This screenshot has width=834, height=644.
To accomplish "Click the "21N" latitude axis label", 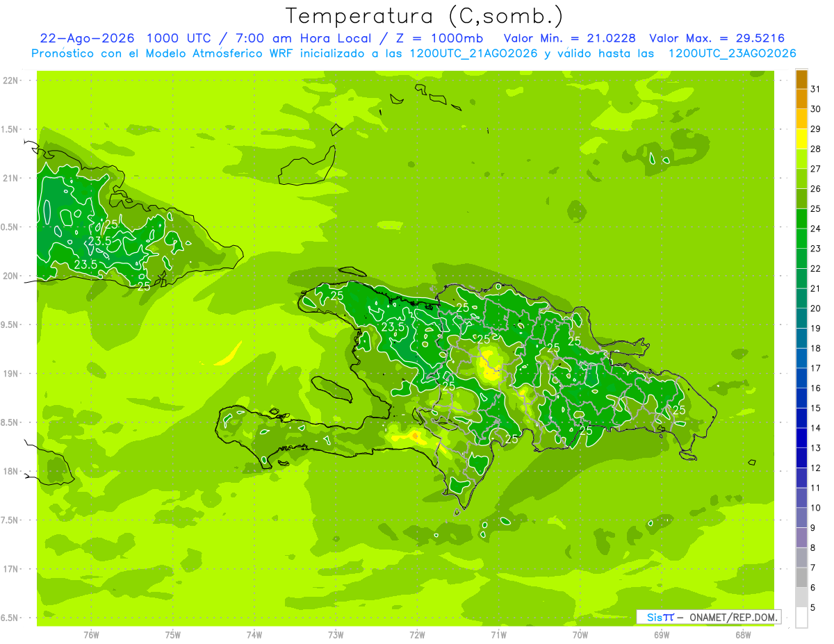I will pyautogui.click(x=10, y=178).
